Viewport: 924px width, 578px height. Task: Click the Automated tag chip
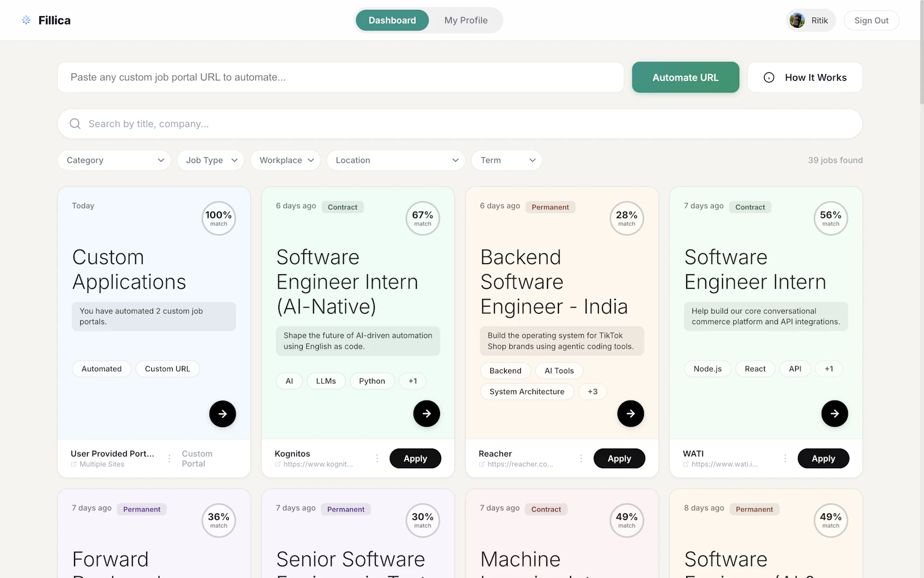coord(102,369)
